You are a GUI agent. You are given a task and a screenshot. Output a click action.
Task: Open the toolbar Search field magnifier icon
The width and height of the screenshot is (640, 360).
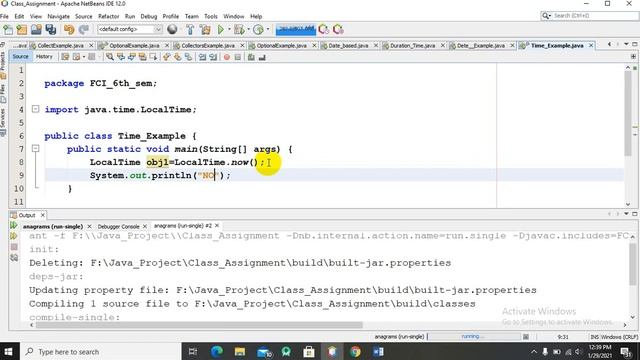tap(546, 16)
